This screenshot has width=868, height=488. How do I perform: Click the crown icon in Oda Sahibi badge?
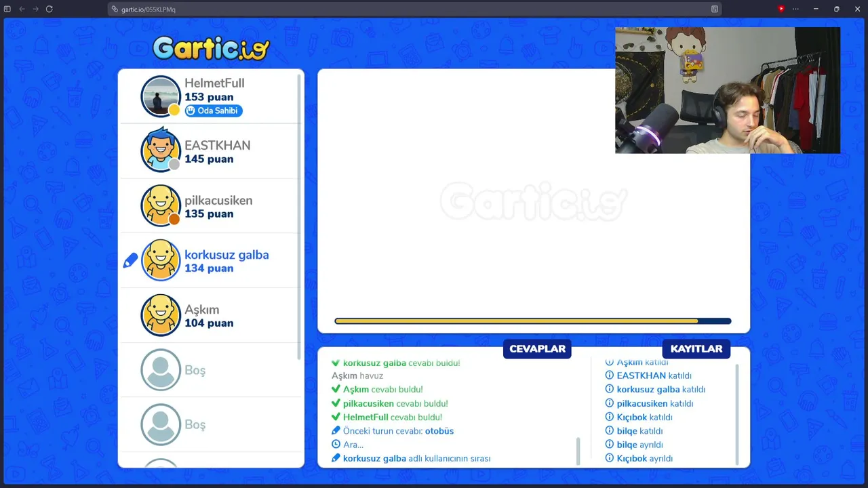click(x=191, y=110)
